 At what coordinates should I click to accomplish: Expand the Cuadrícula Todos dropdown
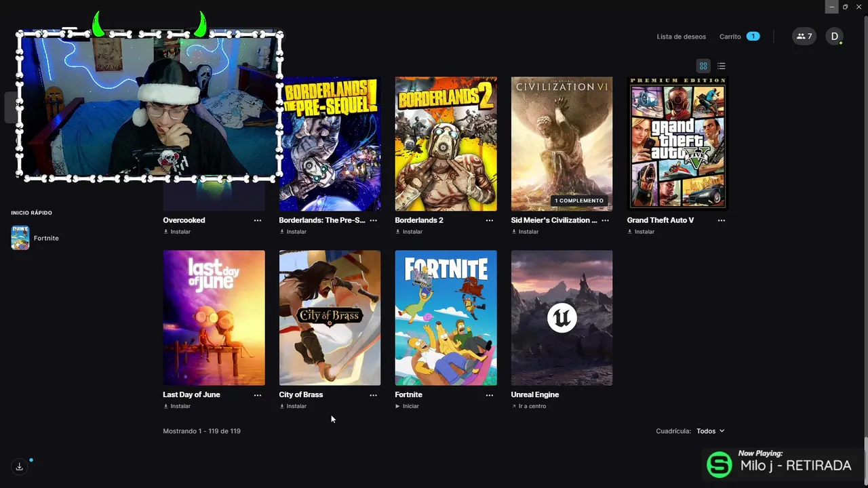pos(711,431)
